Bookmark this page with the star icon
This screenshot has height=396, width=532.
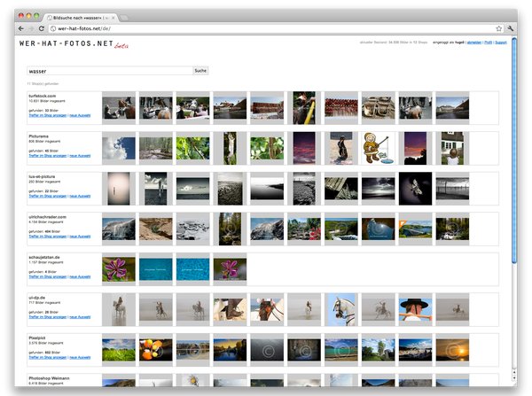click(x=498, y=28)
